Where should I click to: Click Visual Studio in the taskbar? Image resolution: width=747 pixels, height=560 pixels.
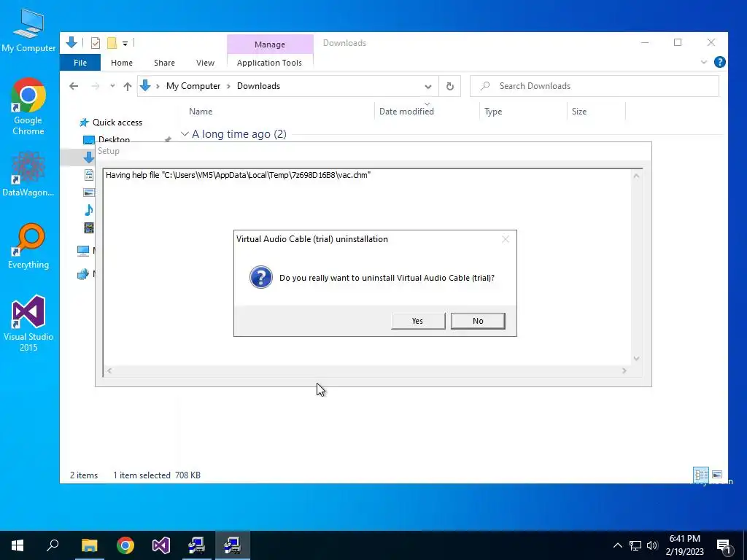point(161,545)
